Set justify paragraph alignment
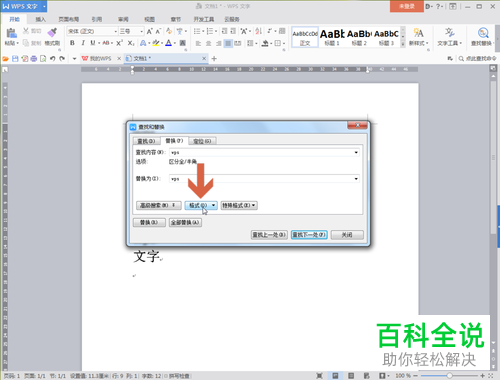Viewport: 500px width, 380px height. point(228,43)
